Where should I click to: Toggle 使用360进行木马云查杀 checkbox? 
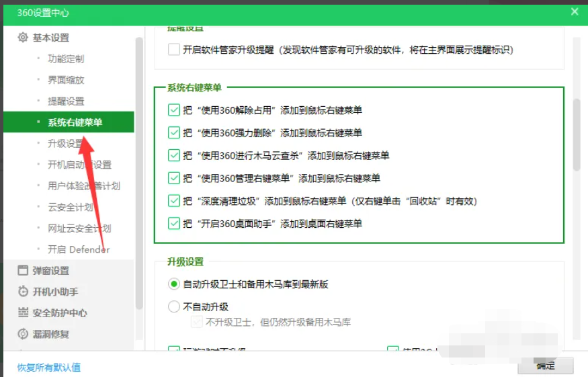point(174,155)
